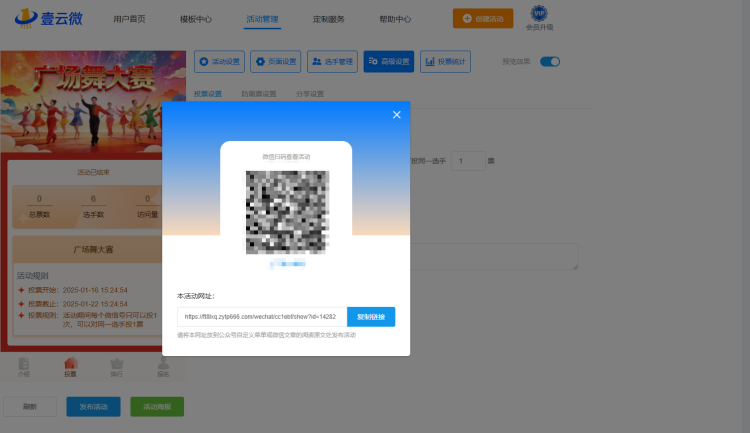750x433 pixels.
Task: Click the 复制链接 copy link button
Action: (x=371, y=317)
